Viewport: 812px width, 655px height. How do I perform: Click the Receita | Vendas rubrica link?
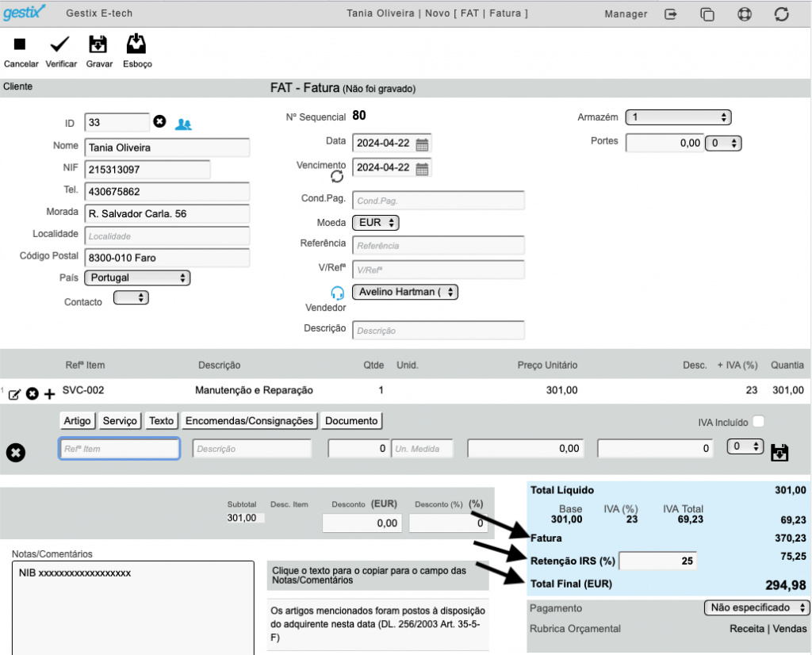[x=768, y=629]
